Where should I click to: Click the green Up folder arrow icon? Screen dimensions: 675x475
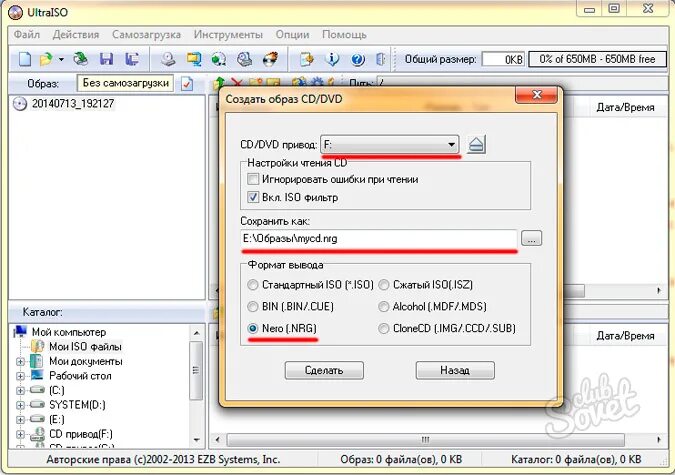[220, 83]
